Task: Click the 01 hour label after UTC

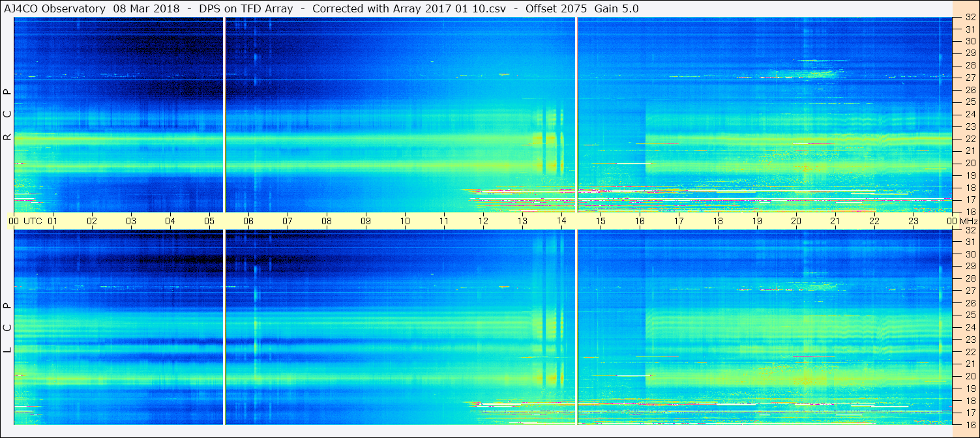Action: tap(53, 221)
